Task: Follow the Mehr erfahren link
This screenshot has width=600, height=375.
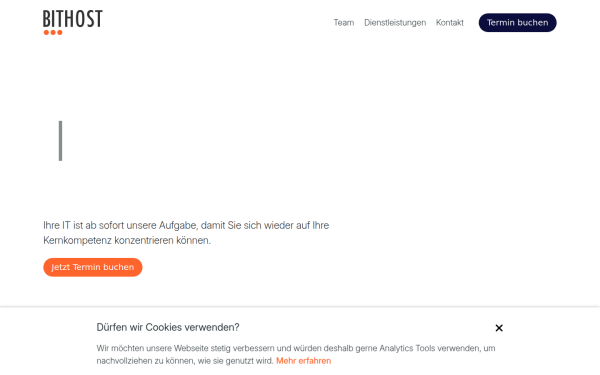Action: point(303,361)
